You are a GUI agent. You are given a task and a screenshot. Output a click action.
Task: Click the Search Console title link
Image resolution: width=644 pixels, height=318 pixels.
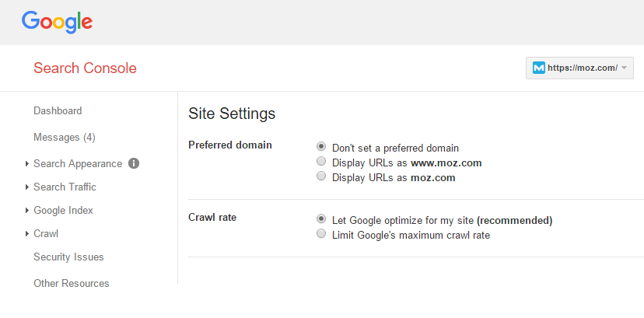click(85, 68)
